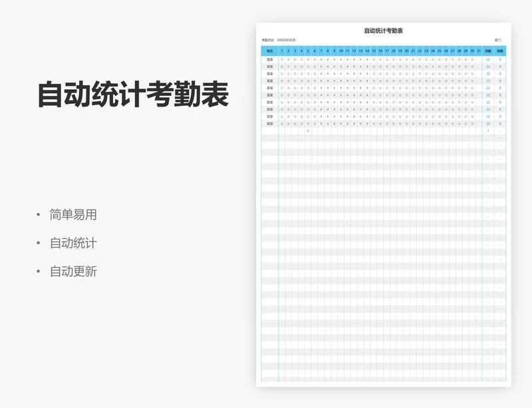Select the day 1 column header
Image resolution: width=532 pixels, height=408 pixels.
point(282,51)
